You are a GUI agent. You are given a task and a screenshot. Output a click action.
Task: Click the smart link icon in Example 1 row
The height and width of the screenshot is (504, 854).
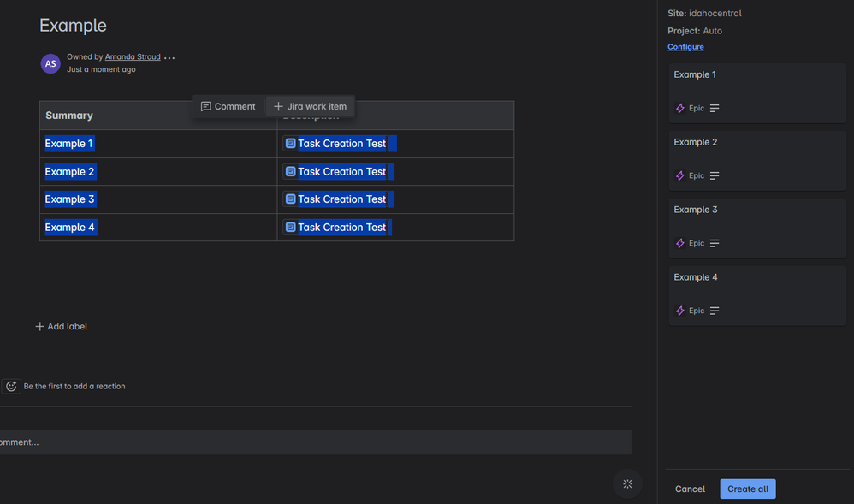[x=291, y=143]
